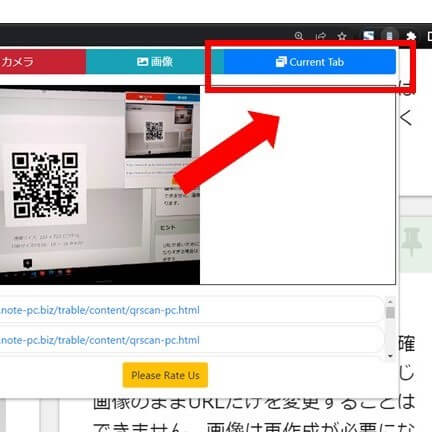The height and width of the screenshot is (432, 432).
Task: Click the results list scroll down arrow
Action: coord(390,356)
